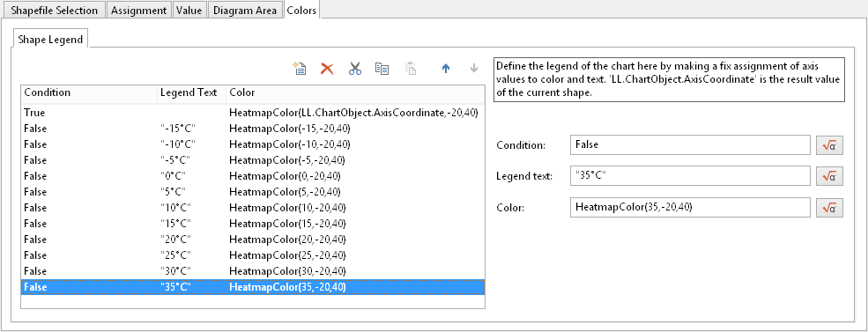Copy the selected entry via toolbar icon
868x332 pixels.
[x=382, y=69]
